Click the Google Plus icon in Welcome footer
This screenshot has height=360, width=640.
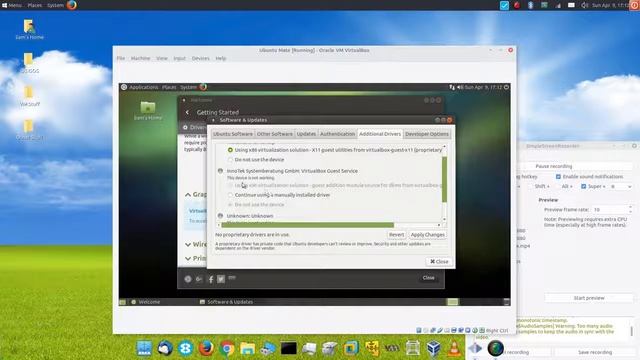pyautogui.click(x=199, y=279)
